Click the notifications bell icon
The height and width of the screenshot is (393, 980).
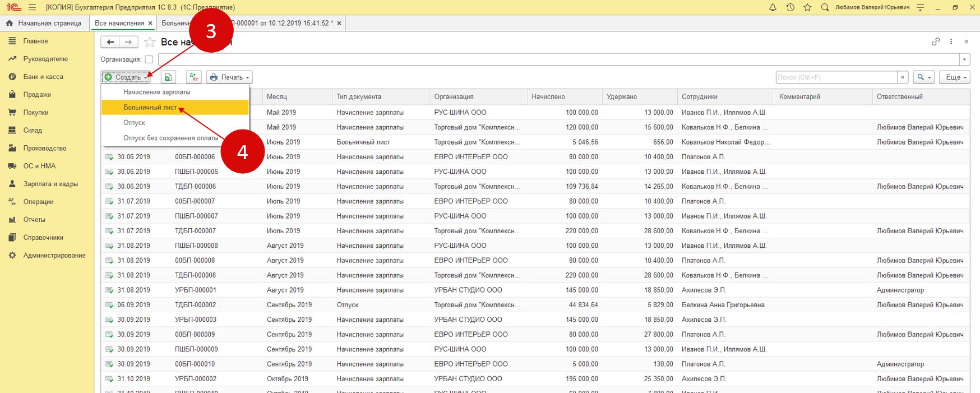click(x=772, y=7)
